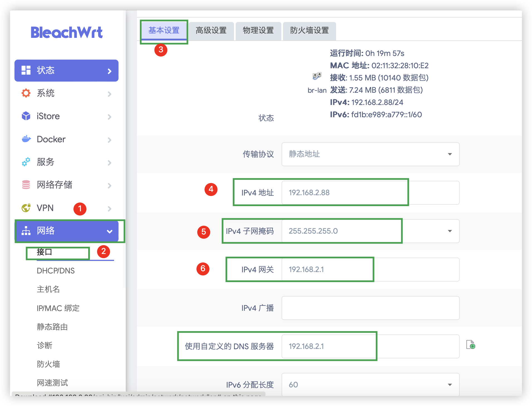Open the IPv4 子网掩码 dropdown arrow

[450, 231]
